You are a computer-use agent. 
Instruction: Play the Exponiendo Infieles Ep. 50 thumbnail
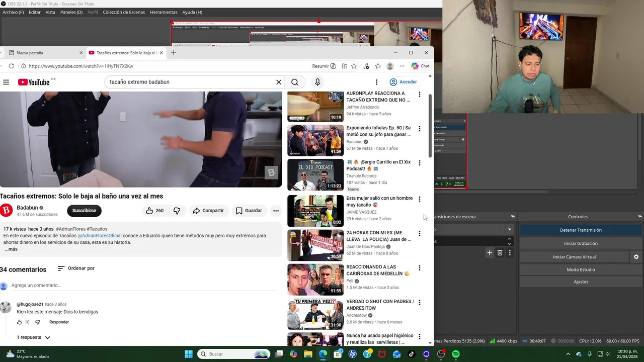coord(315,140)
